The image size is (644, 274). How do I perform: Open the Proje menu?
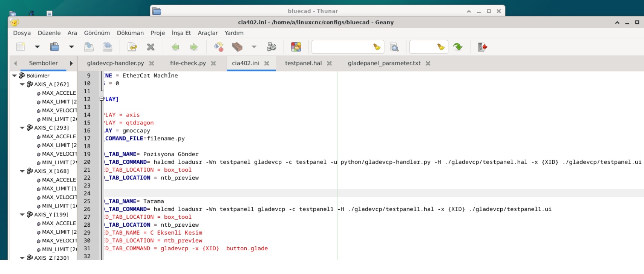pos(158,33)
